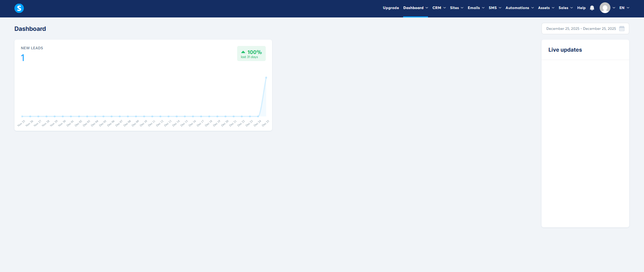Select the Dashboard nav tab
This screenshot has width=644, height=272.
(415, 8)
